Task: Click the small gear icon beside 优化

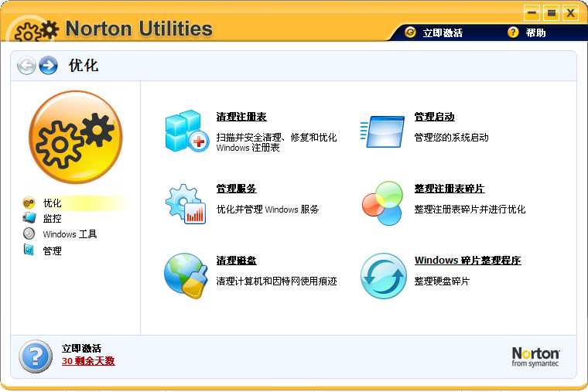Action: [x=29, y=203]
